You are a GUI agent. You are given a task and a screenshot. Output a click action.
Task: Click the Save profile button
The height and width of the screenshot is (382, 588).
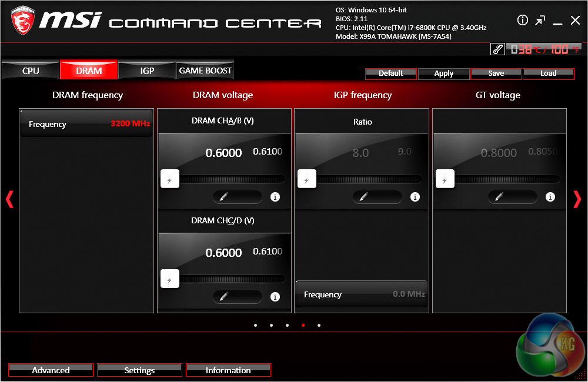coord(496,74)
